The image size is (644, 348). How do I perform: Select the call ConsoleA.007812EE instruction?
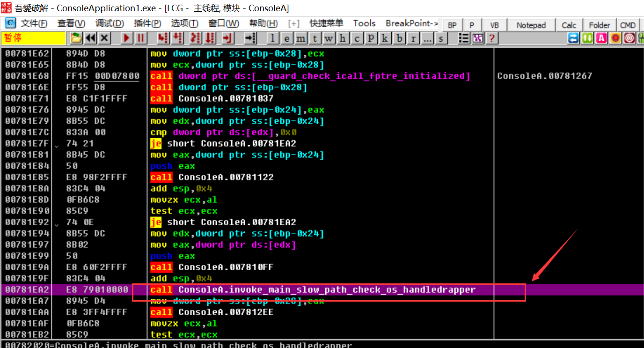tap(212, 312)
